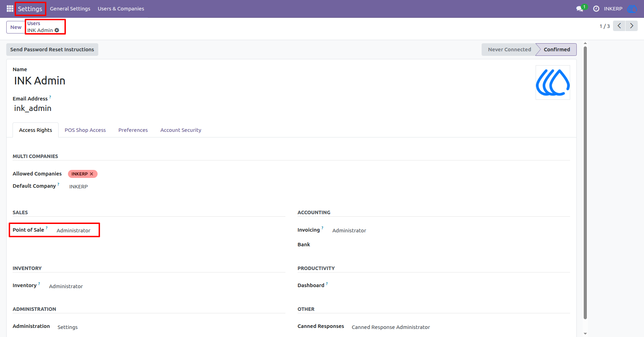Open Point of Sale access dropdown
Screen dimensions: 644x337
click(x=74, y=230)
